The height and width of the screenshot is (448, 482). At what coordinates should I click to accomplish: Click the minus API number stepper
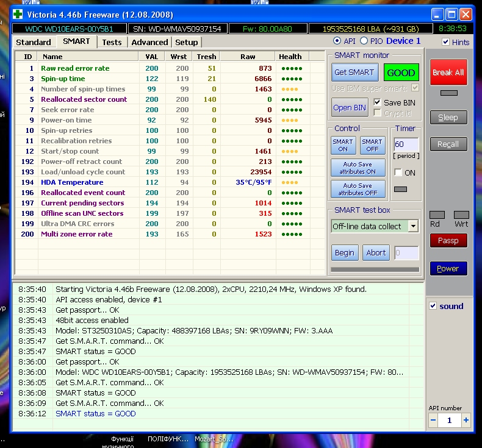pyautogui.click(x=434, y=421)
